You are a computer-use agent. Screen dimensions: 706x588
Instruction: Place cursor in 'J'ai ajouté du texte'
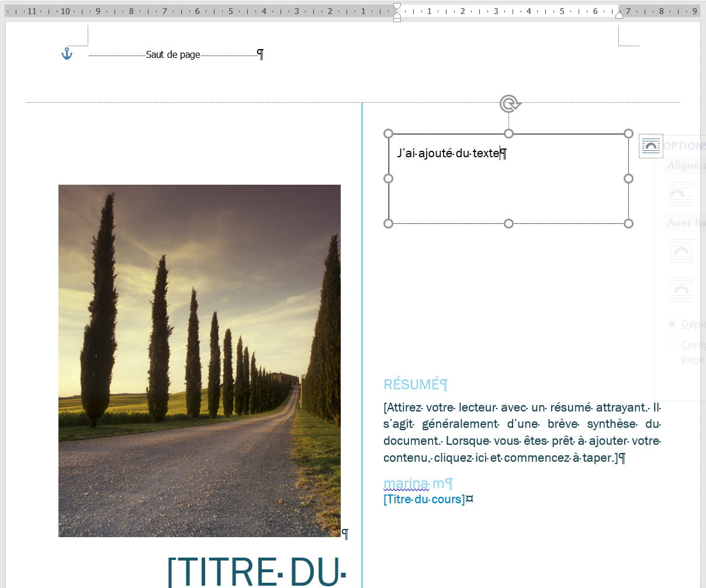point(448,153)
